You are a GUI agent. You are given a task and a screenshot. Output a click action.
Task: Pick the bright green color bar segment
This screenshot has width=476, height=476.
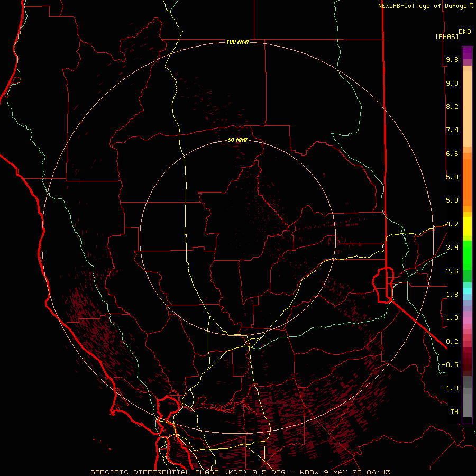click(467, 255)
